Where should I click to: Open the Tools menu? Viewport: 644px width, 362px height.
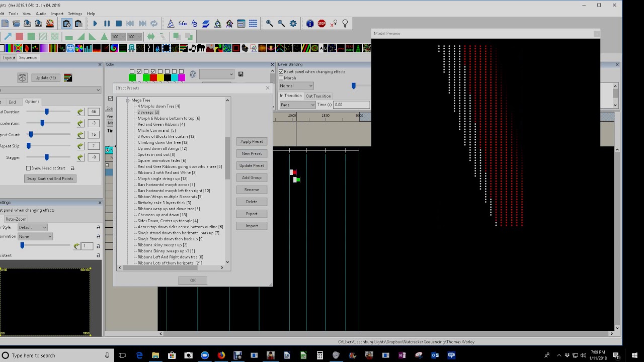(x=13, y=14)
